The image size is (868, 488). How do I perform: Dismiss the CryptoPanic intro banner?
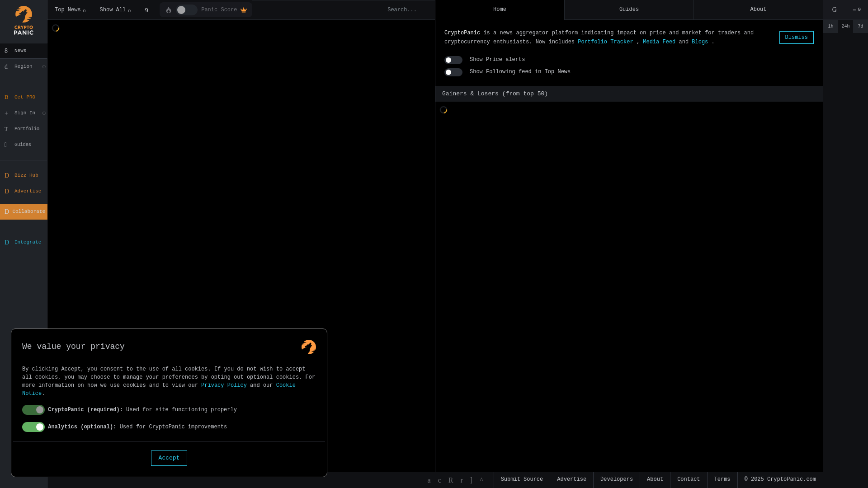click(x=796, y=38)
